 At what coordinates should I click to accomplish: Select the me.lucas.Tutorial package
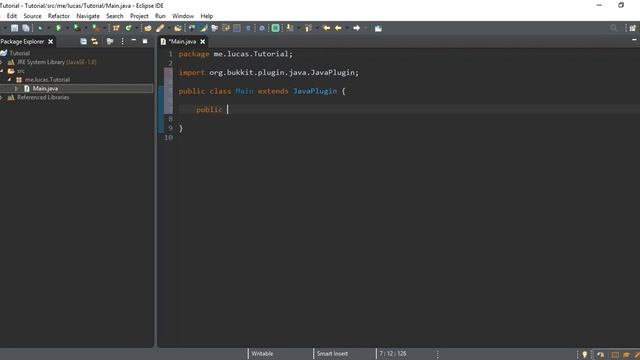point(47,80)
